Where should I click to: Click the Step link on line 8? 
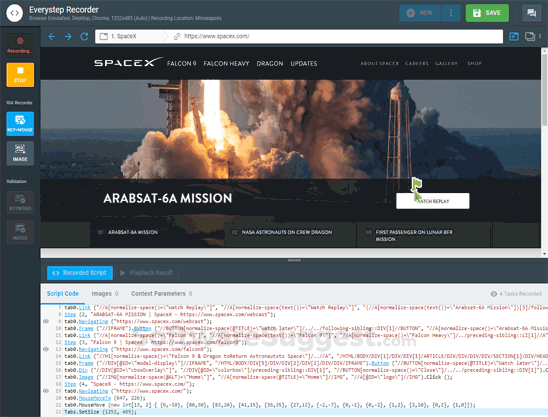[x=70, y=315]
